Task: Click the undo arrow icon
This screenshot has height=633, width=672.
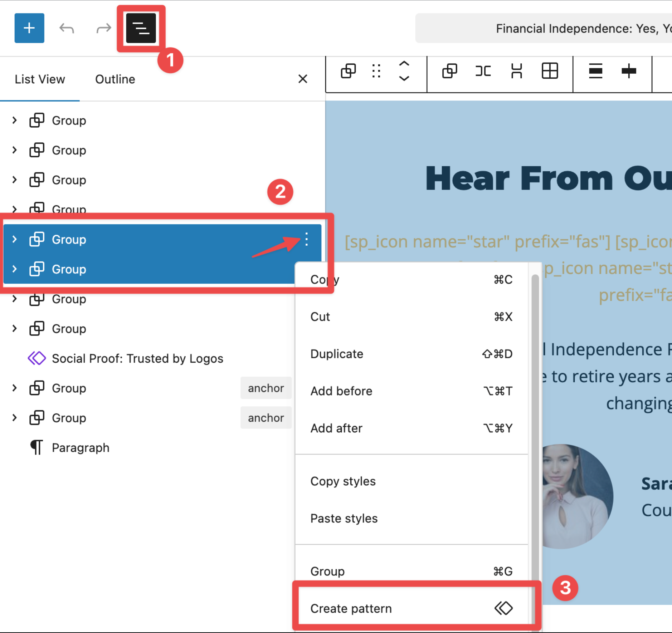Action: coord(67,28)
